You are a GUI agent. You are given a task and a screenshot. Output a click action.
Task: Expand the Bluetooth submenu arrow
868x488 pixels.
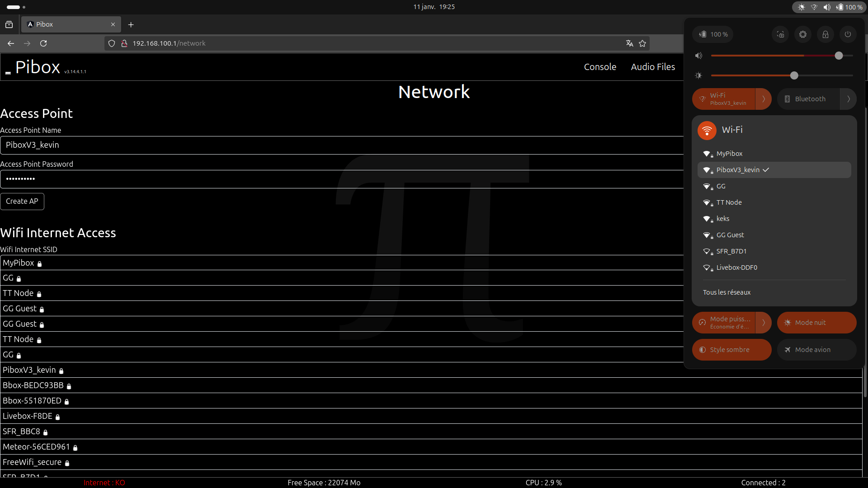[x=849, y=99]
